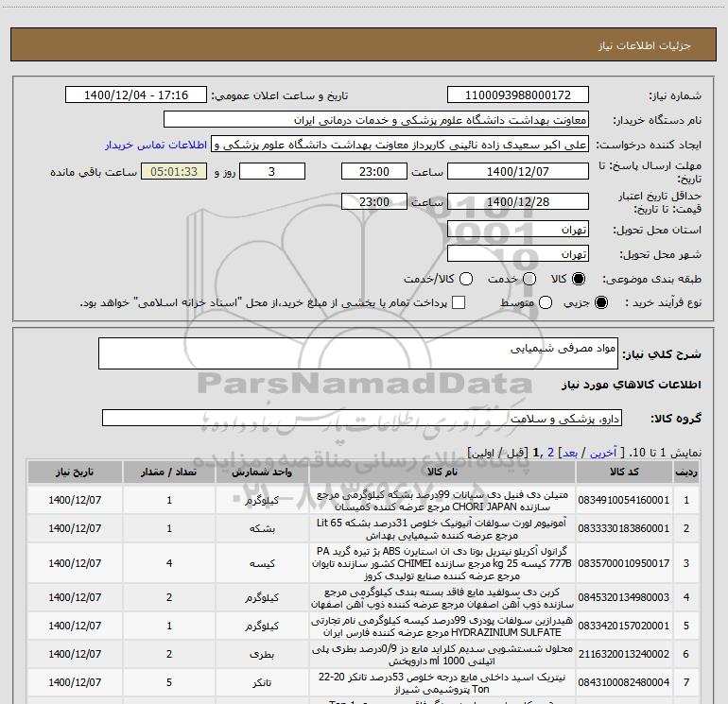
Task: Click the response deadline date 1400/12/07 field
Action: point(518,171)
